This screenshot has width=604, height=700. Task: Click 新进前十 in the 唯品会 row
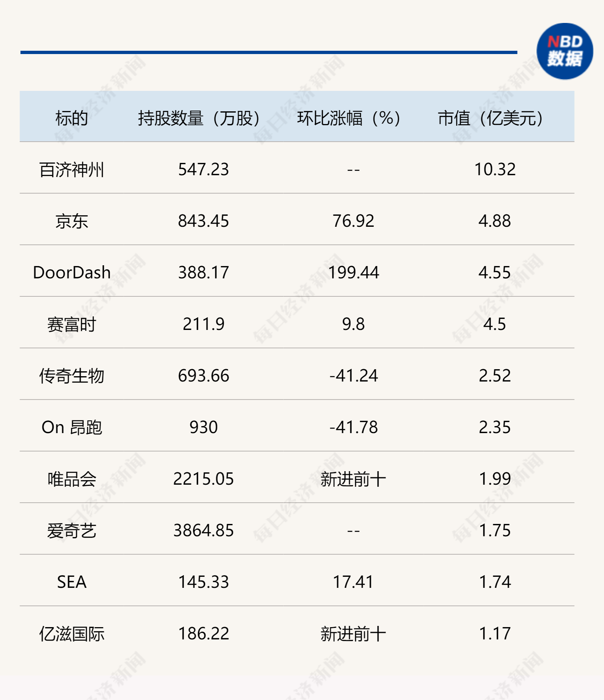tap(353, 479)
